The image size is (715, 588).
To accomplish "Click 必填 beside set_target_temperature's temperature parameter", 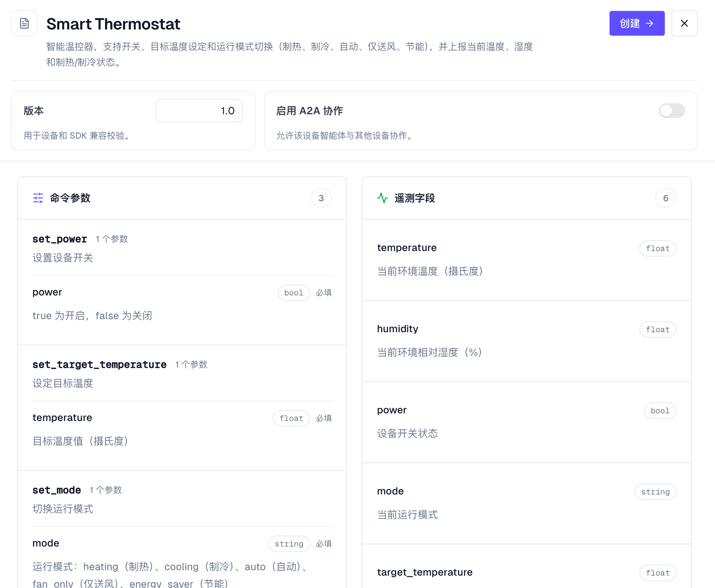I will (x=324, y=418).
